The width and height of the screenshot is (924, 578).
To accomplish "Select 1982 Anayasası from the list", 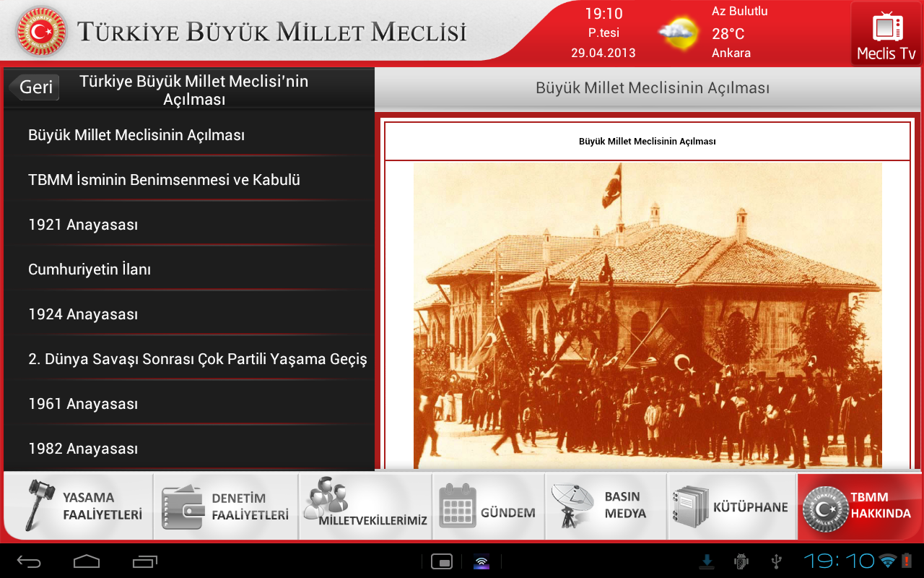I will click(189, 449).
